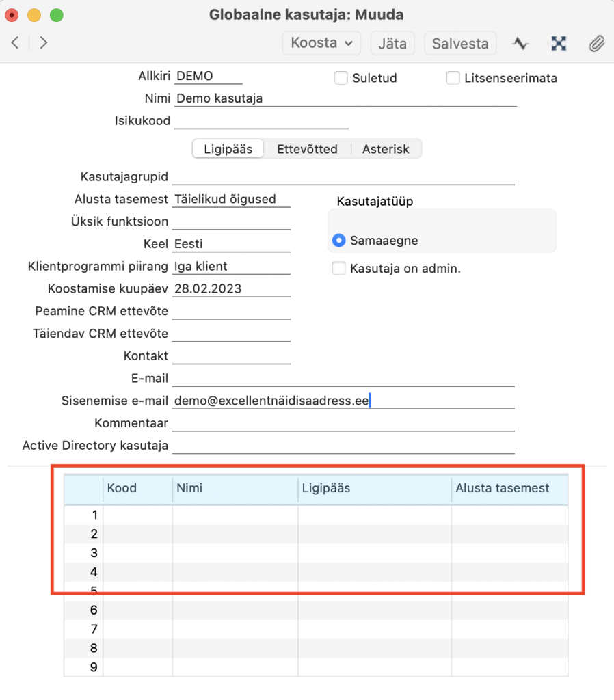Switch to the Asterisk tab
The image size is (614, 700).
pos(386,149)
